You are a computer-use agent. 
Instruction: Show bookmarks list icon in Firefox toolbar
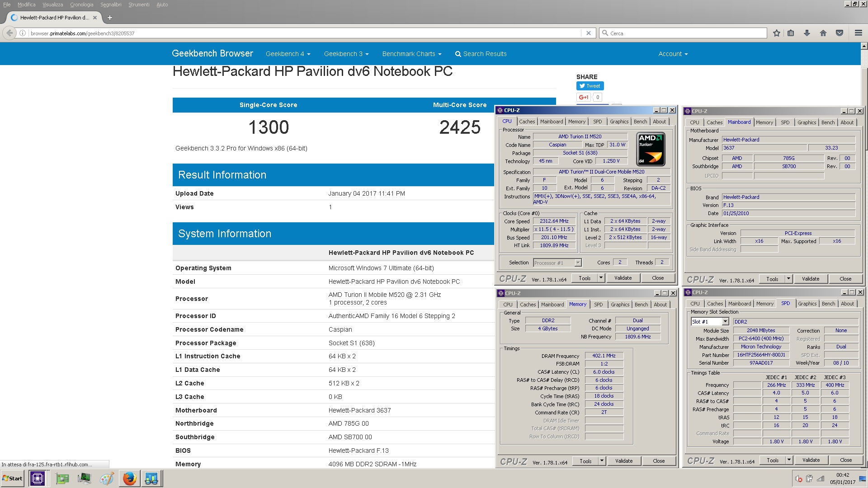coord(791,33)
